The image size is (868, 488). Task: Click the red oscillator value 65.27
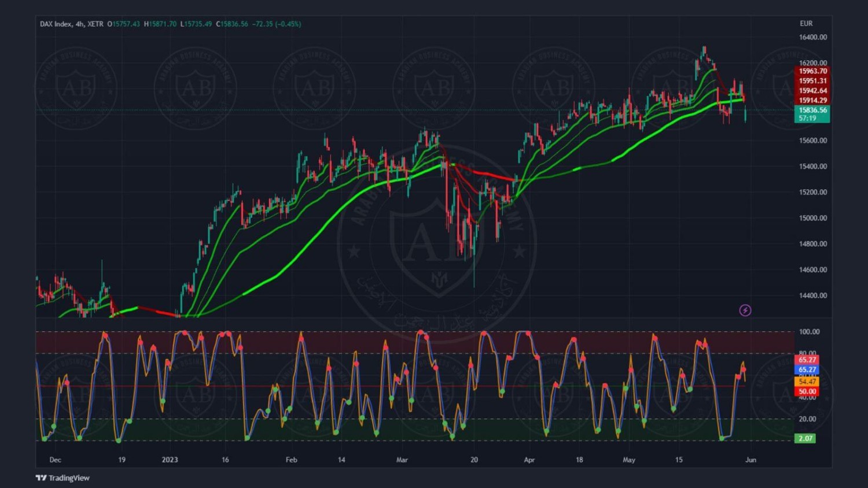(807, 360)
